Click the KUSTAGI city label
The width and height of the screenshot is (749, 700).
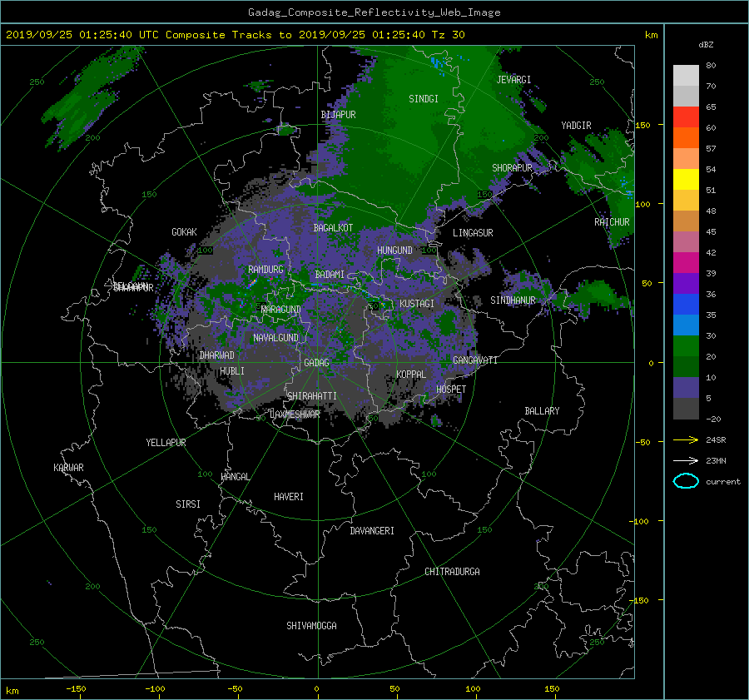click(x=417, y=304)
